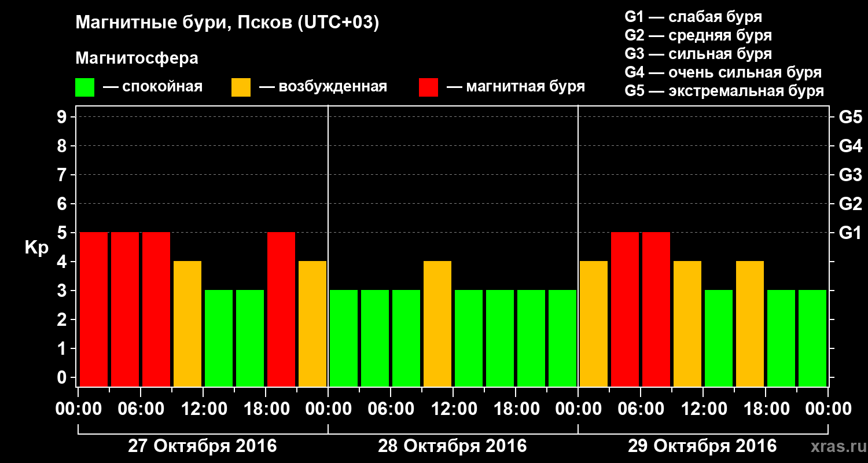The height and width of the screenshot is (463, 868).
Task: Click the '— возбужденная' legend text
Action: point(323,87)
